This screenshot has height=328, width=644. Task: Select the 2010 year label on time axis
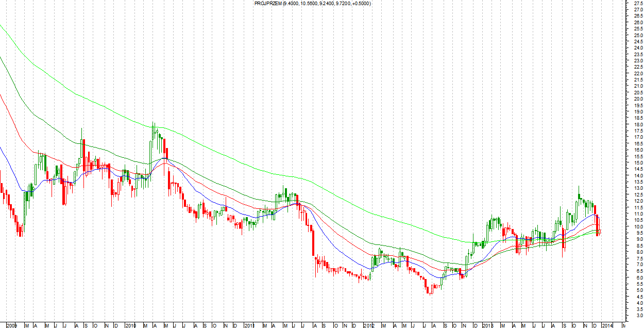(130, 325)
